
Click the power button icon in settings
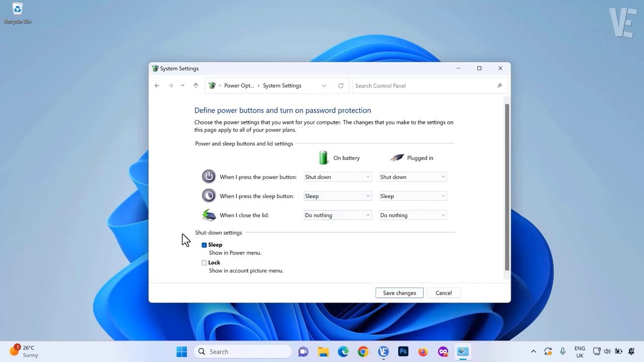click(209, 176)
